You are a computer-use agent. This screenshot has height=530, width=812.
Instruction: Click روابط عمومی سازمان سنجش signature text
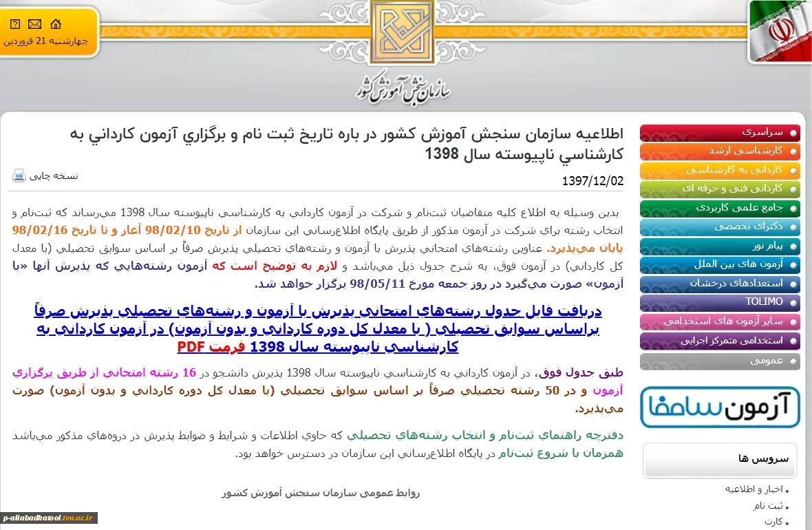tap(321, 493)
